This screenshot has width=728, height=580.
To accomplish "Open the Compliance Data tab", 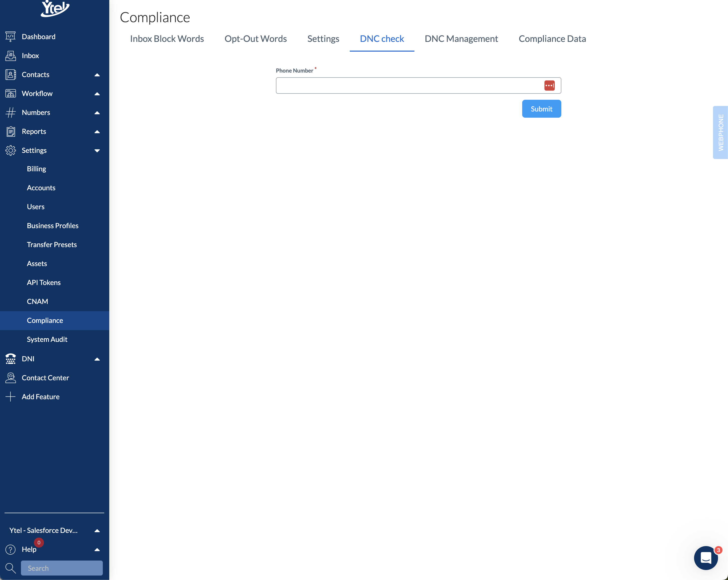I will pyautogui.click(x=552, y=39).
